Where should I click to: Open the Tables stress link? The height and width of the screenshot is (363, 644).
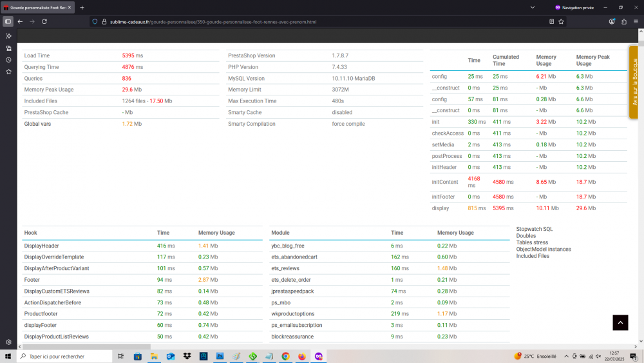coord(531,242)
